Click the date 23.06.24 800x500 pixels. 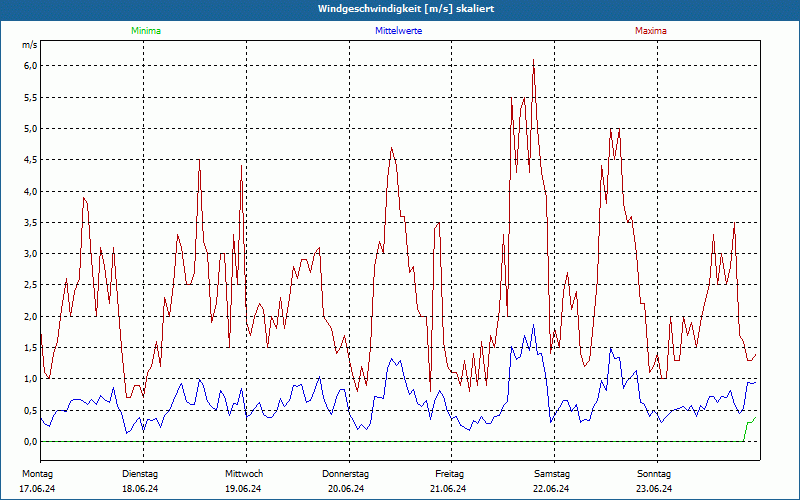coord(654,489)
